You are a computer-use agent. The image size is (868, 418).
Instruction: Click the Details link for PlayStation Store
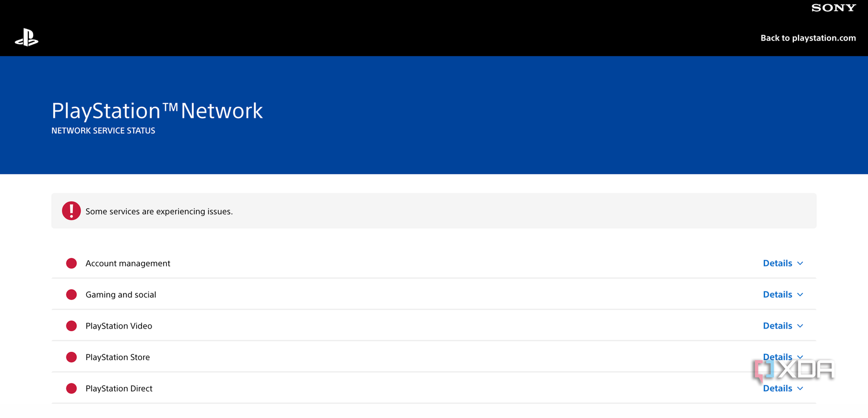click(778, 357)
